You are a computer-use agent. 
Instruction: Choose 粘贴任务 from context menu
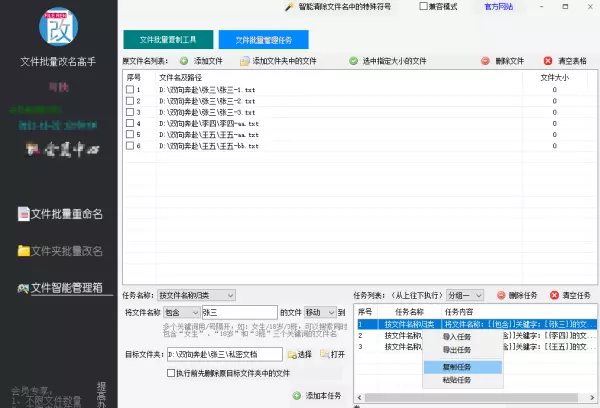pyautogui.click(x=463, y=380)
